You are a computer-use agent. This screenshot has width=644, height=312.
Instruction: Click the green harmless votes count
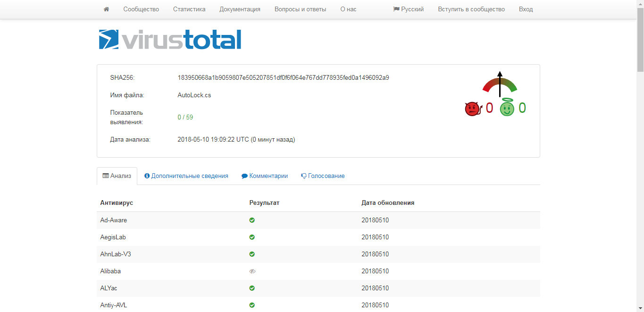[x=522, y=108]
